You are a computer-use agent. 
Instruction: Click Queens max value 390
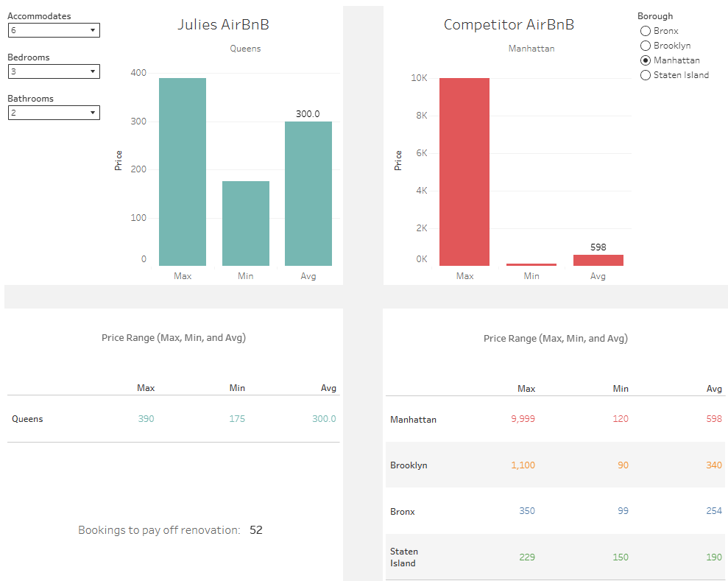pos(146,419)
